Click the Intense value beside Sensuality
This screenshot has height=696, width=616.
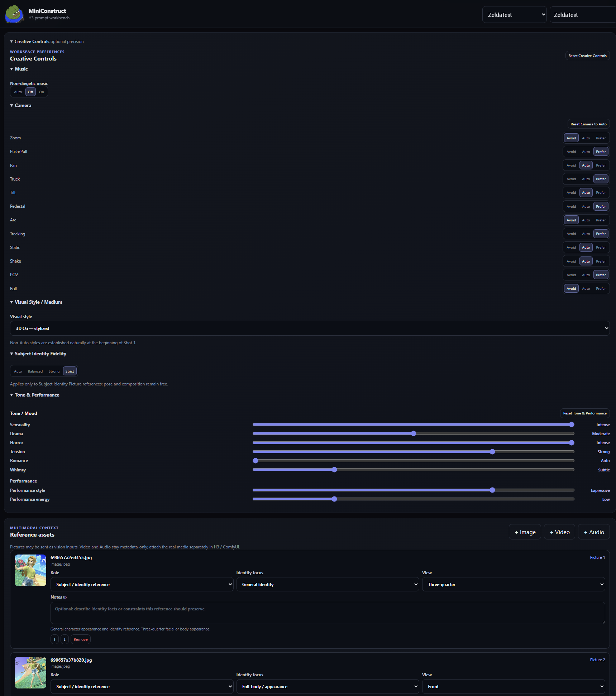pos(603,425)
